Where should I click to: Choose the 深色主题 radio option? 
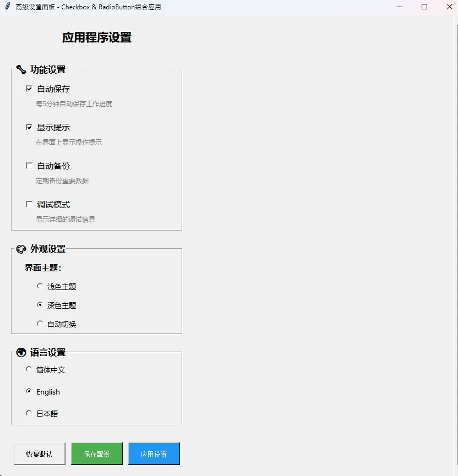point(40,305)
